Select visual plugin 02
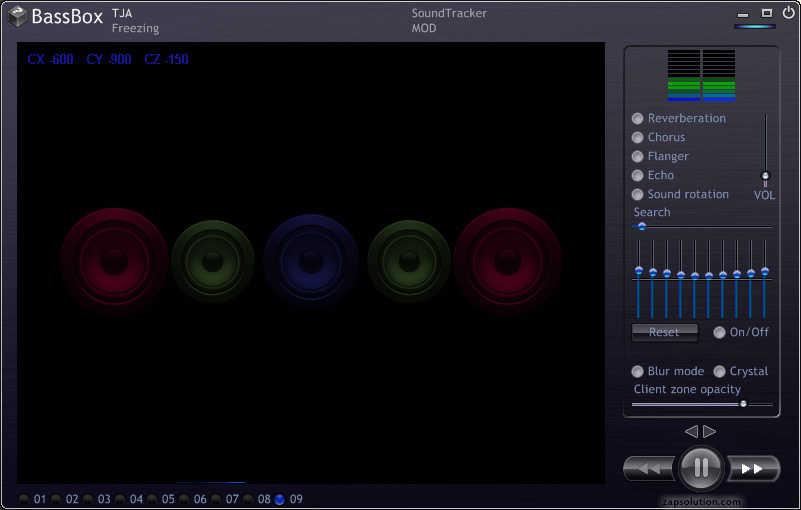 pyautogui.click(x=56, y=499)
